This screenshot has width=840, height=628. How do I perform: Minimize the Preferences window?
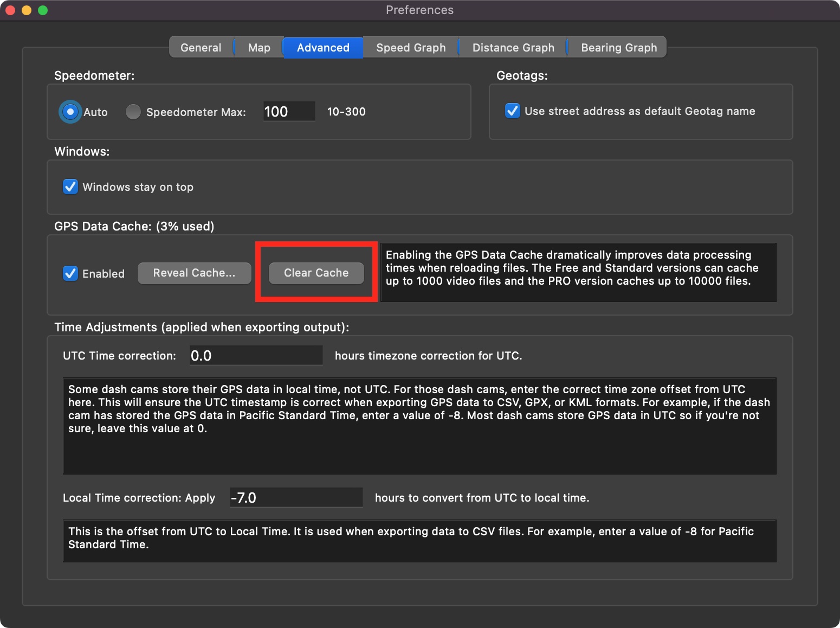pos(27,10)
